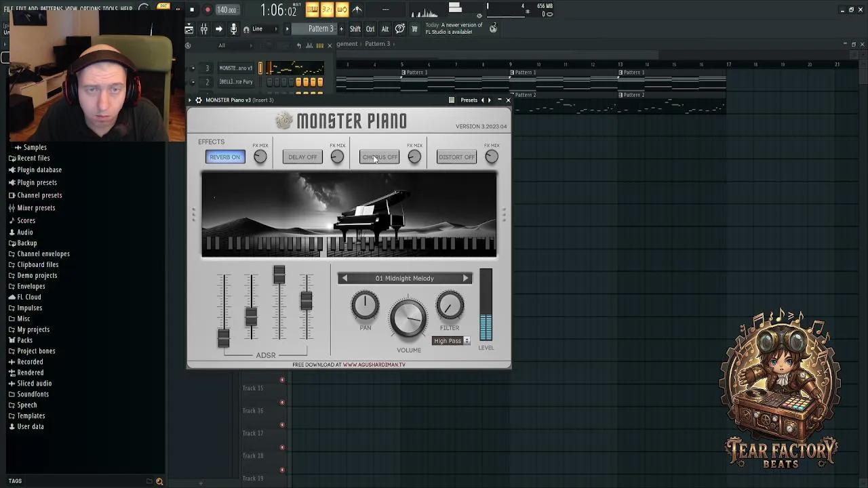868x488 pixels.
Task: Set the tempo field showing 140.000
Action: click(226, 10)
